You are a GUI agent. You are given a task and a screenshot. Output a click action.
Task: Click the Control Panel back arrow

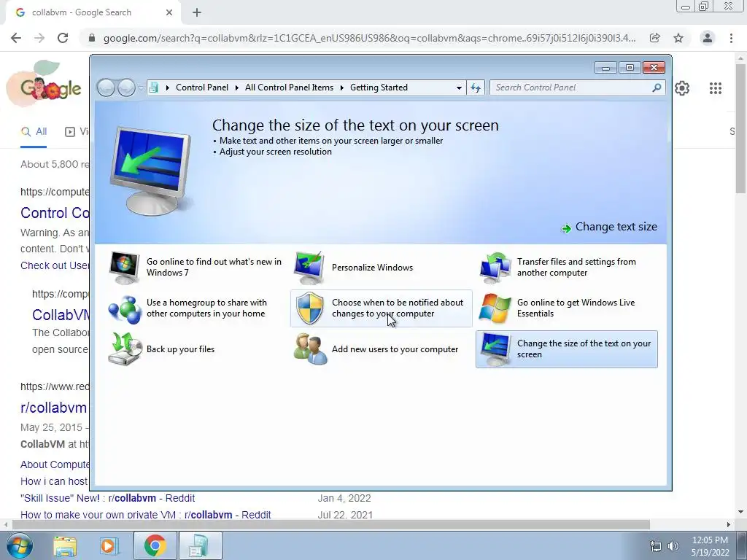pos(106,87)
